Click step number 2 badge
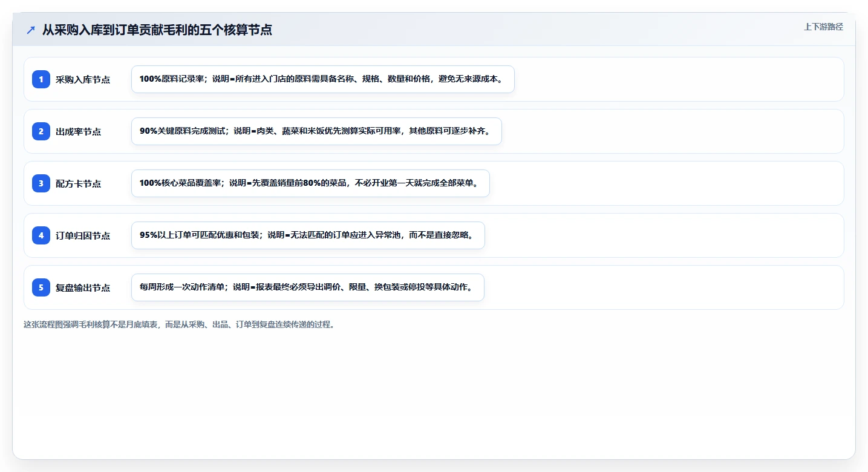 pyautogui.click(x=41, y=131)
